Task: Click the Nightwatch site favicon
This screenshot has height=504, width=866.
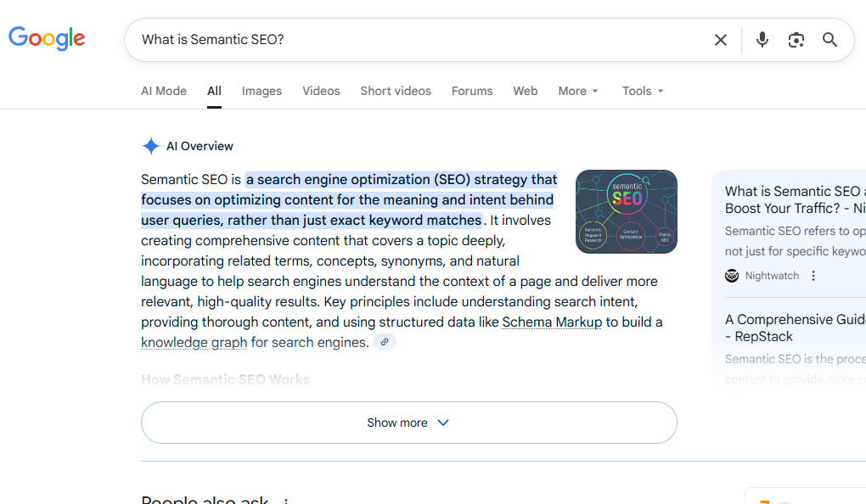Action: (731, 275)
